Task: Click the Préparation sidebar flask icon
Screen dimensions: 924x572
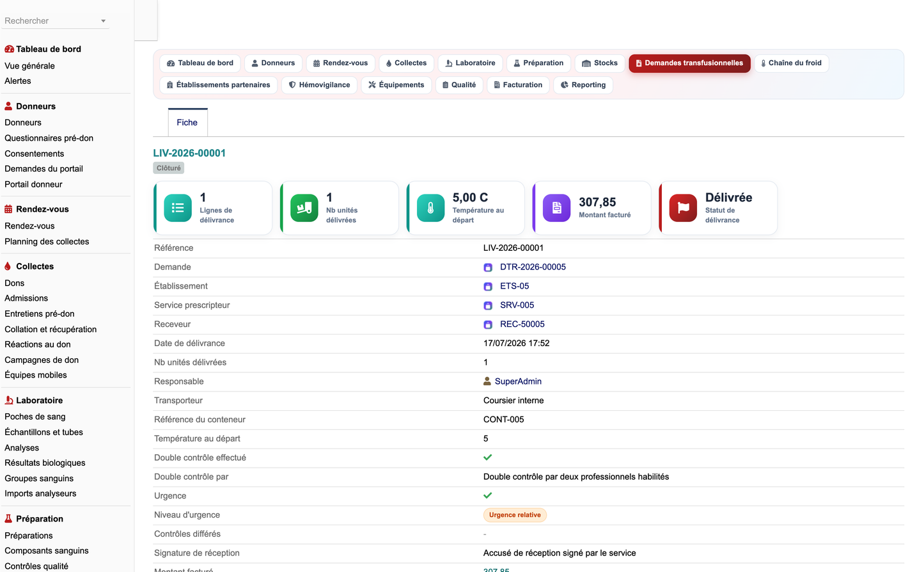Action: click(8, 519)
